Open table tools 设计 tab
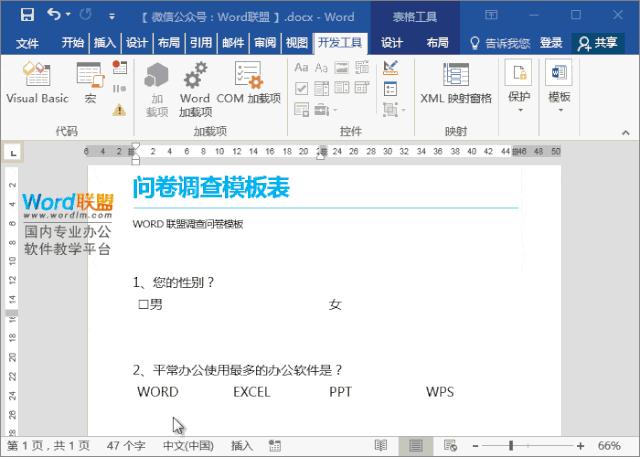 [392, 42]
